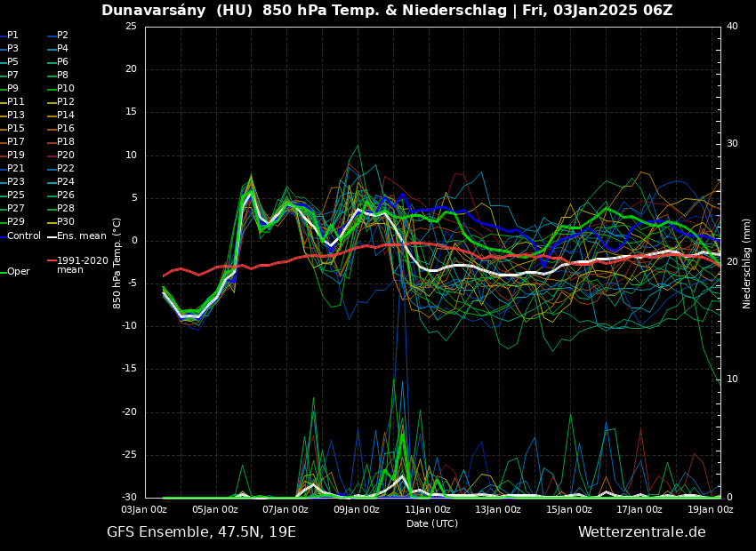Screen dimensions: 756x551
Task: Click the P30 legend label
Action: click(65, 222)
